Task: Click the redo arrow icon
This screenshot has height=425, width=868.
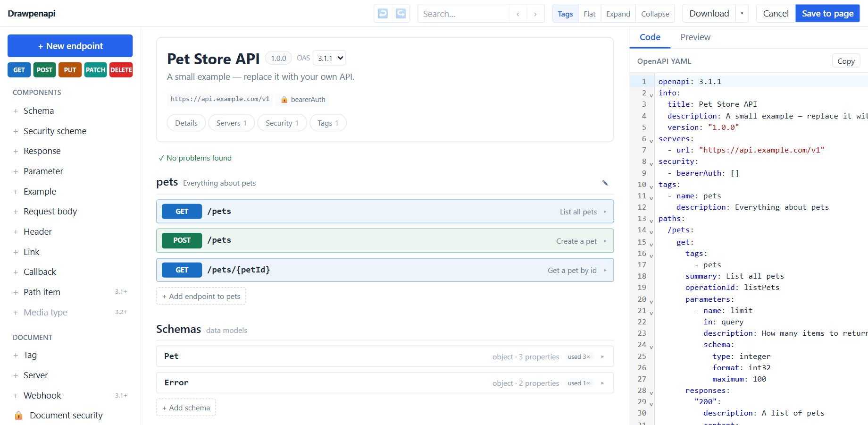Action: 401,13
